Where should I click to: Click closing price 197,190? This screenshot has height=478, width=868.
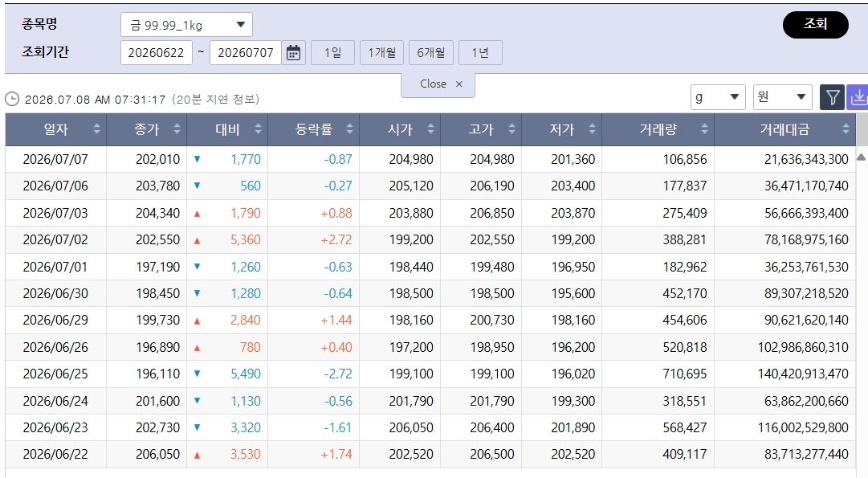(x=157, y=267)
